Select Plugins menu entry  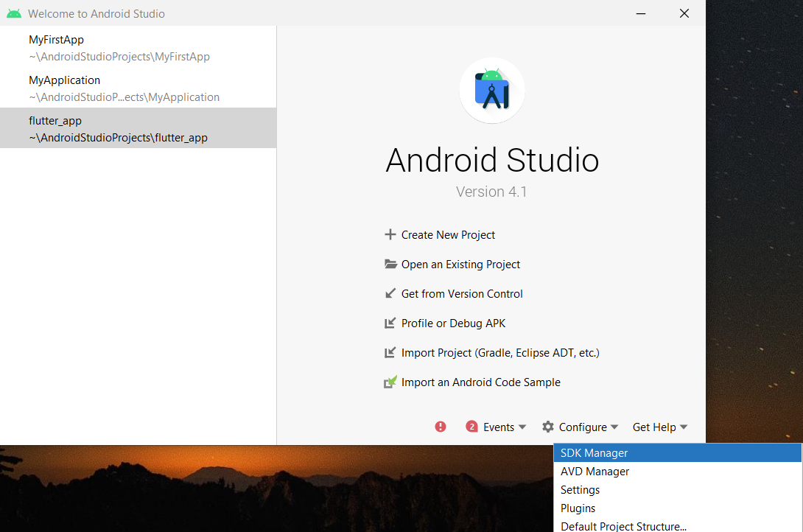[x=677, y=508]
